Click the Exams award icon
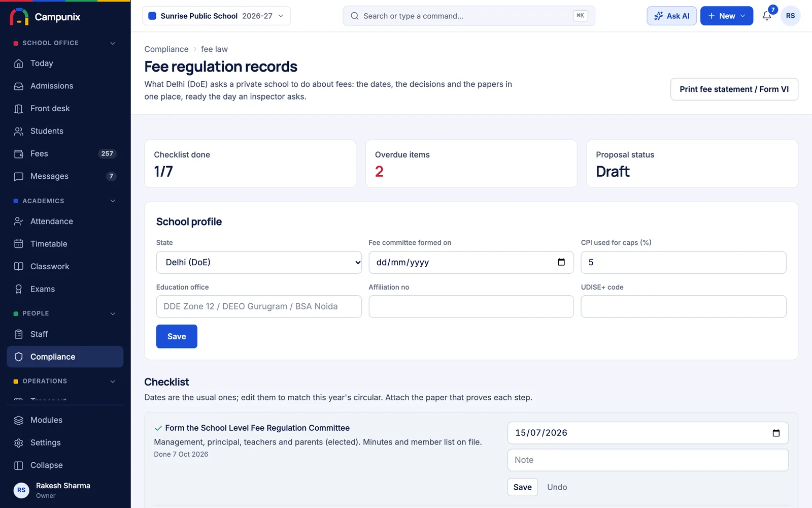 (19, 289)
